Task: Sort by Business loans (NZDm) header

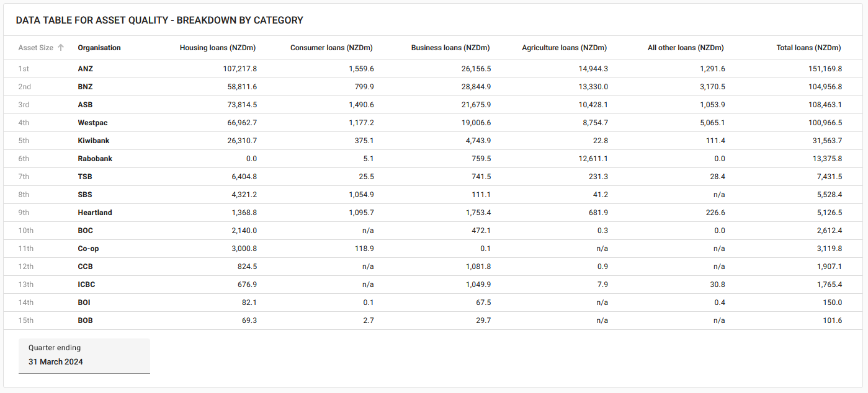Action: click(x=450, y=48)
